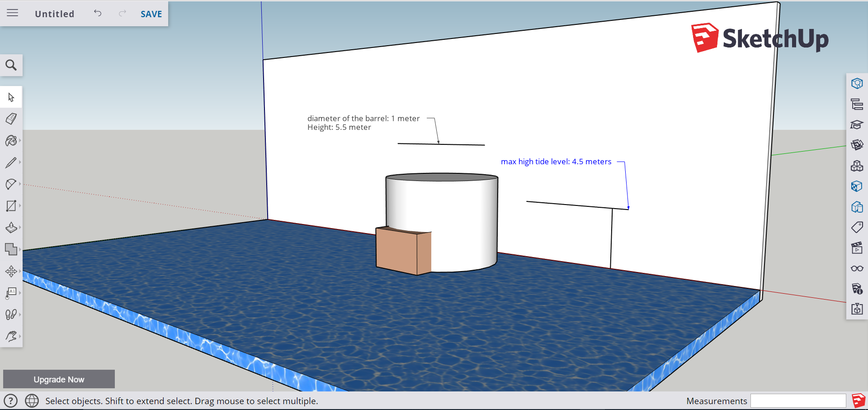Expand Rectangle tool flyout arrow

[20, 206]
